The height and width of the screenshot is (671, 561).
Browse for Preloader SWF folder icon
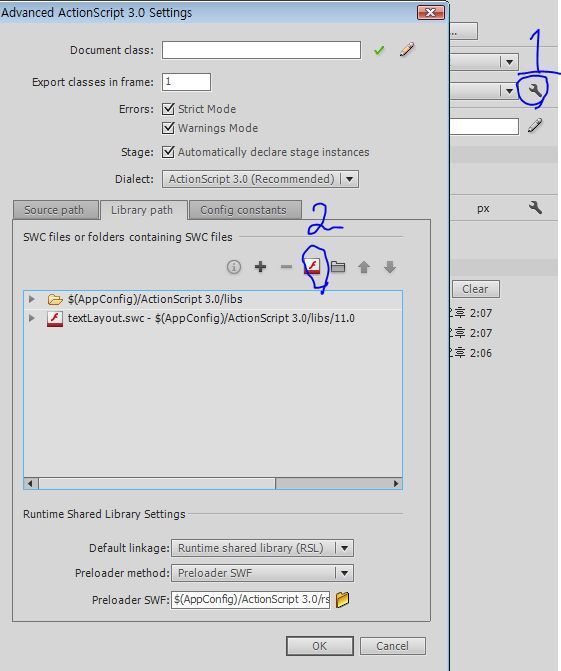click(x=342, y=600)
